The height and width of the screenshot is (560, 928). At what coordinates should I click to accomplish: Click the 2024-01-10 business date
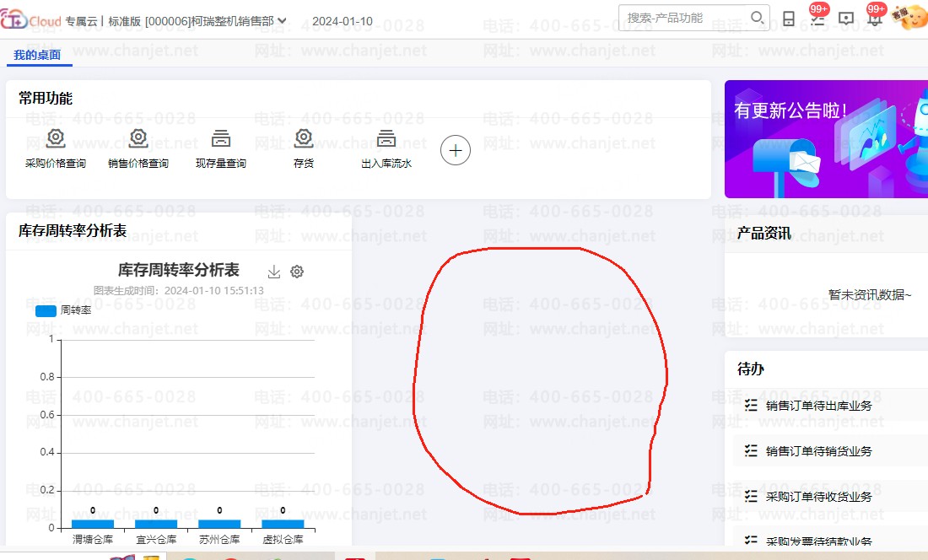(x=343, y=21)
